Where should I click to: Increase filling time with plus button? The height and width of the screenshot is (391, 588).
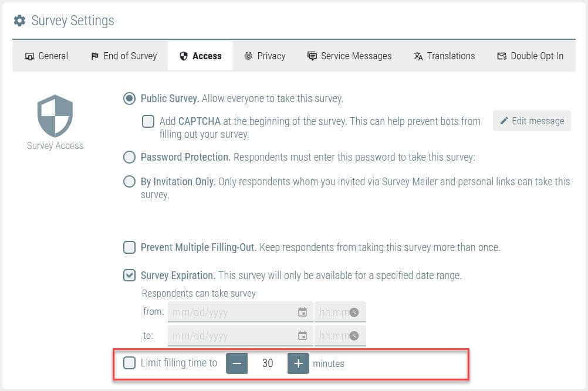[298, 363]
